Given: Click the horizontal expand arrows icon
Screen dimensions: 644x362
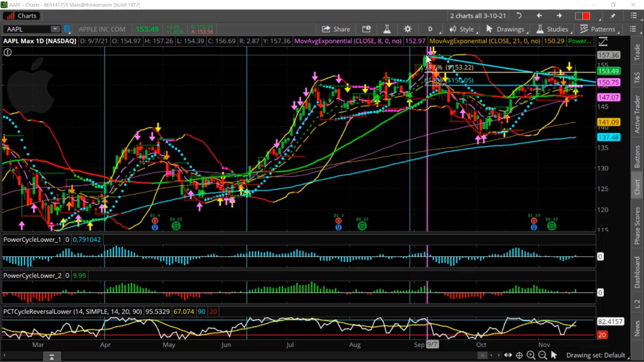Looking at the screenshot, I should pos(508,355).
